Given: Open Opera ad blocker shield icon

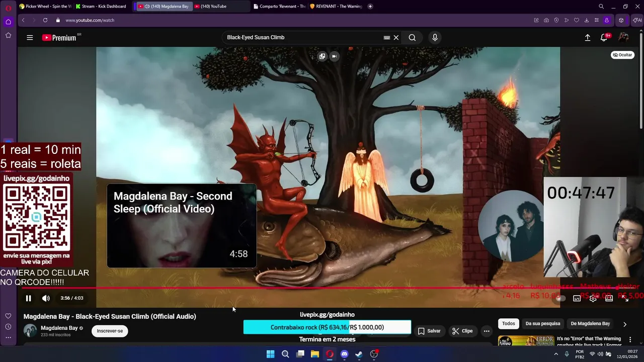Looking at the screenshot, I should pos(556,20).
